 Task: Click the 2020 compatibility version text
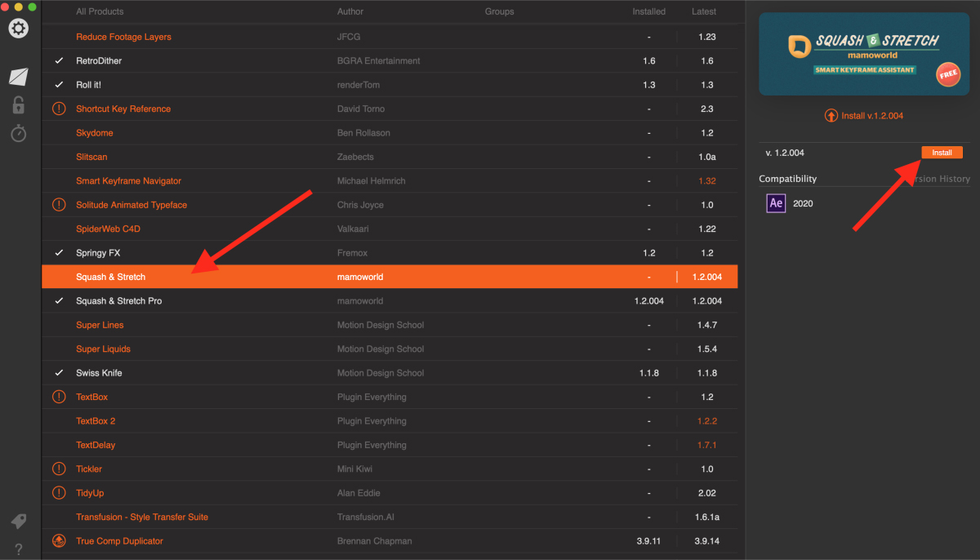(803, 203)
